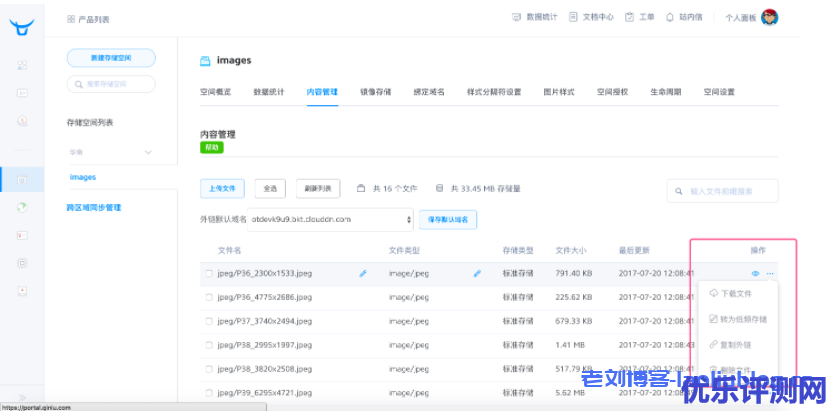The width and height of the screenshot is (840, 417).
Task: Check the box for jpeg/P38_3820x2508.jpeg
Action: pyautogui.click(x=209, y=369)
